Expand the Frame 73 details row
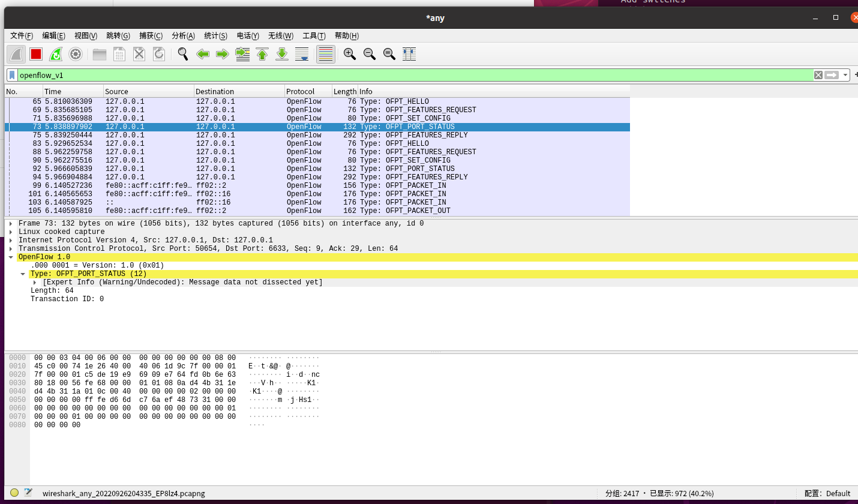Viewport: 858px width, 504px height. (x=11, y=223)
